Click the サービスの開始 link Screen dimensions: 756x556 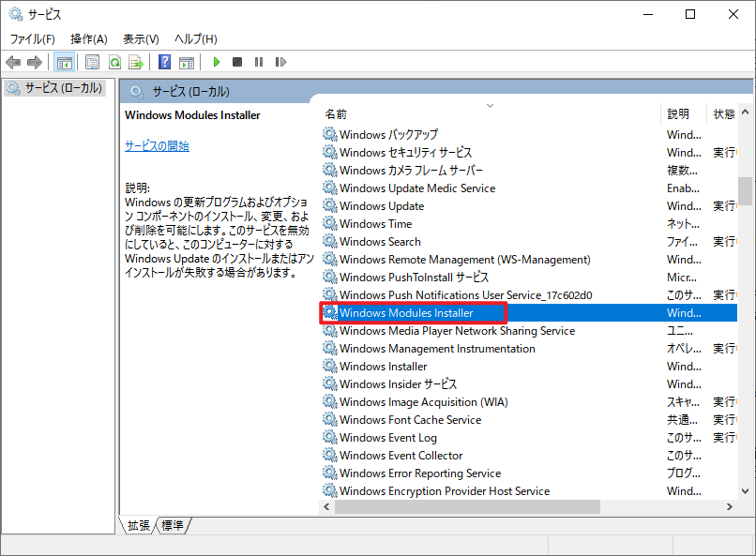157,146
